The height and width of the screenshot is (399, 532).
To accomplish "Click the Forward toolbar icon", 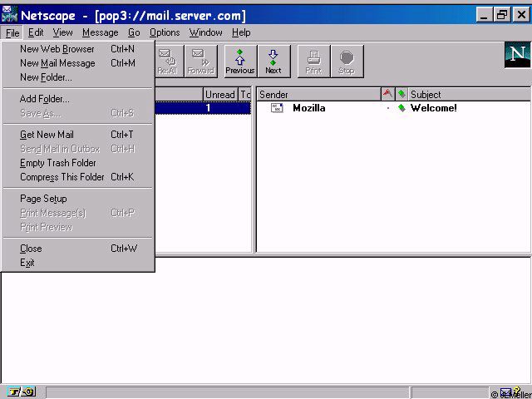I will tap(201, 62).
